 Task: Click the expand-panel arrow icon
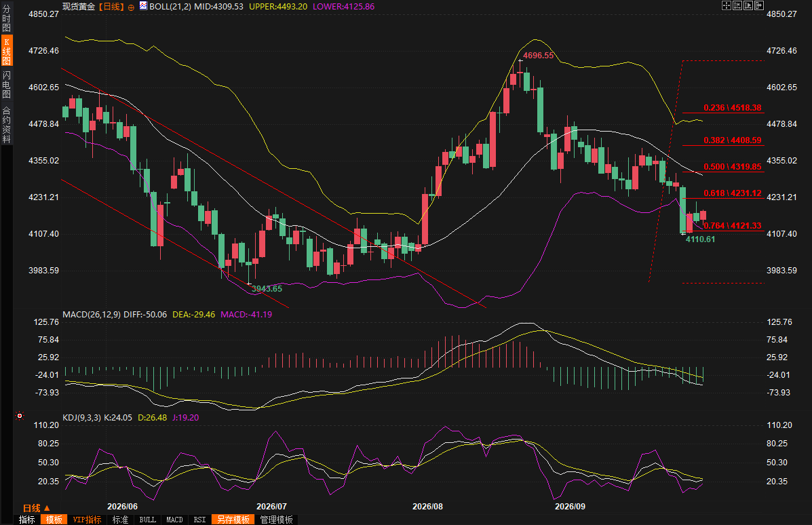[759, 5]
